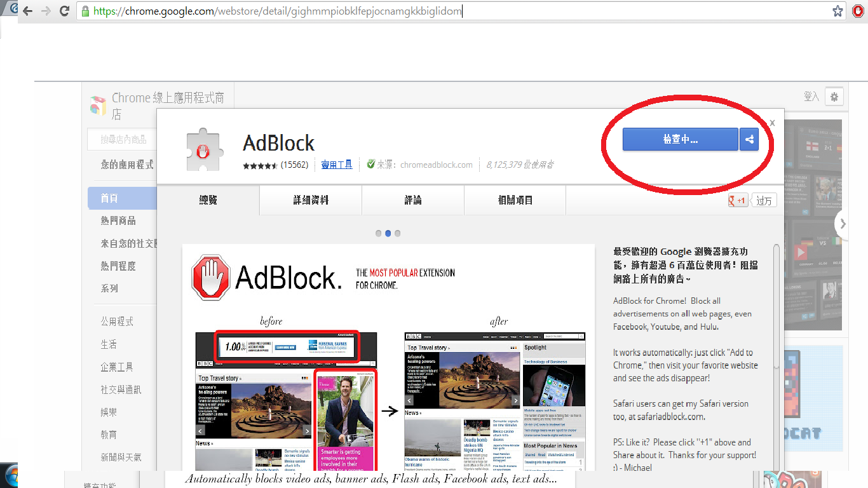
Task: Select 公用程式 category in sidebar
Action: tap(117, 322)
